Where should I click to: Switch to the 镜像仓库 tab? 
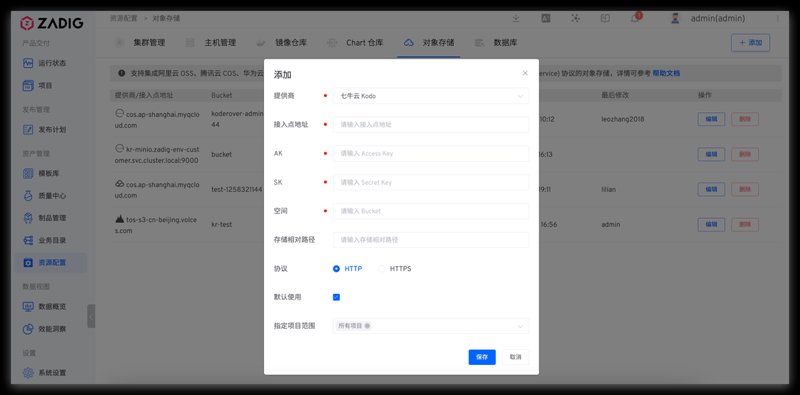[x=291, y=43]
